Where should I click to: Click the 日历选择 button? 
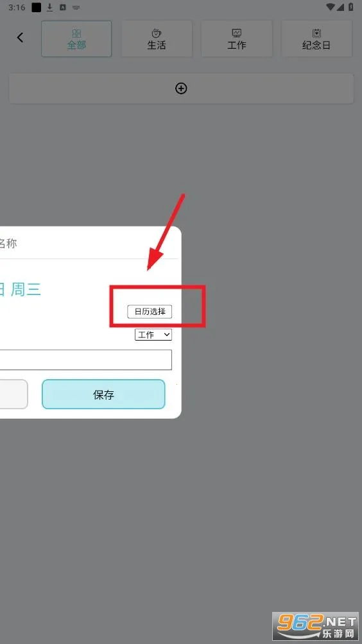[x=150, y=312]
